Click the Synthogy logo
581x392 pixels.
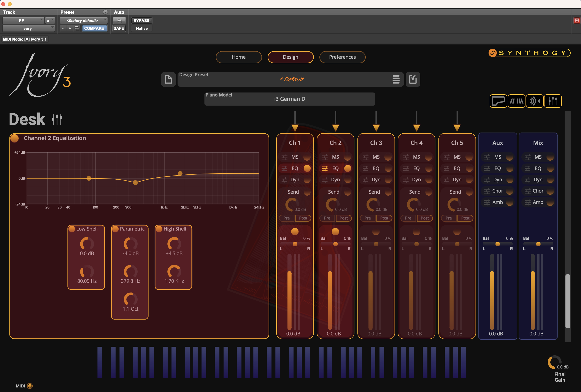(x=529, y=53)
